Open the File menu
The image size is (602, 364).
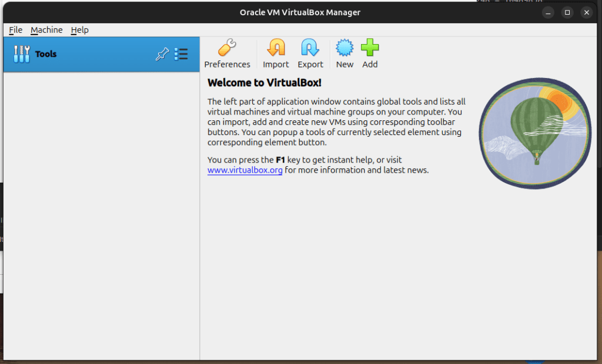point(16,30)
